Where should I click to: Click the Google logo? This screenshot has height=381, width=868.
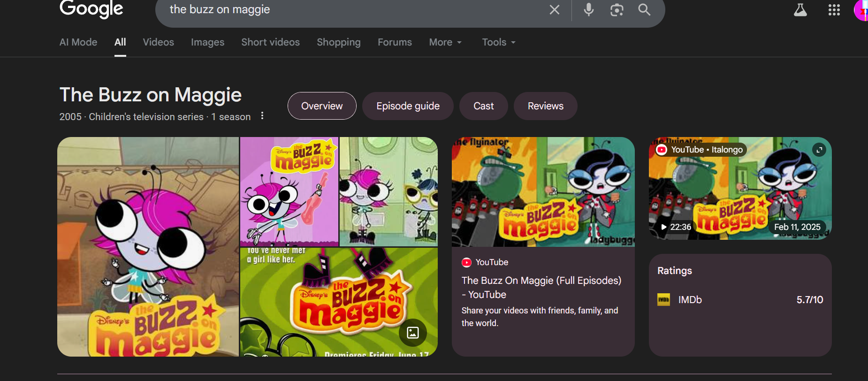[91, 9]
